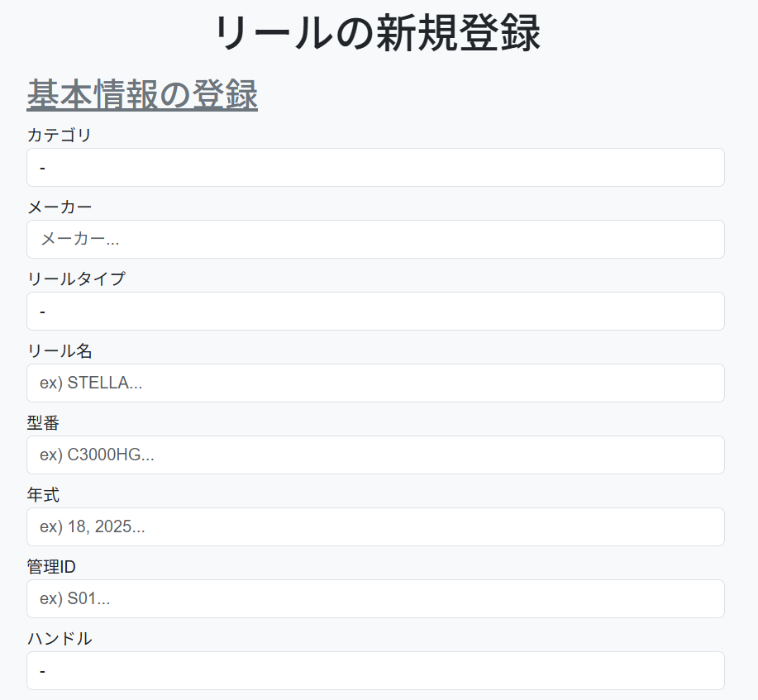Image resolution: width=758 pixels, height=700 pixels.
Task: Expand the category selector showing a dash
Action: (x=375, y=167)
